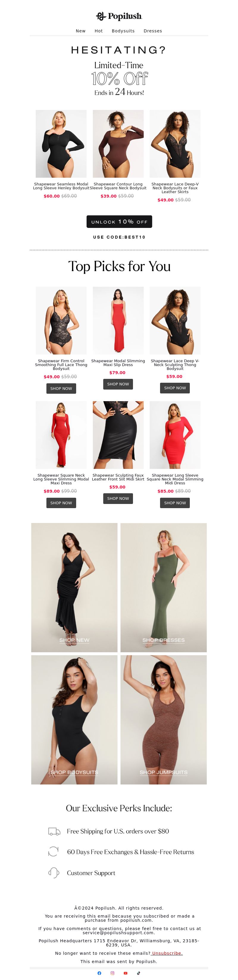Shop Now for the Modal Slimming Maxi Slip Dress
Image resolution: width=238 pixels, height=980 pixels.
tap(118, 384)
